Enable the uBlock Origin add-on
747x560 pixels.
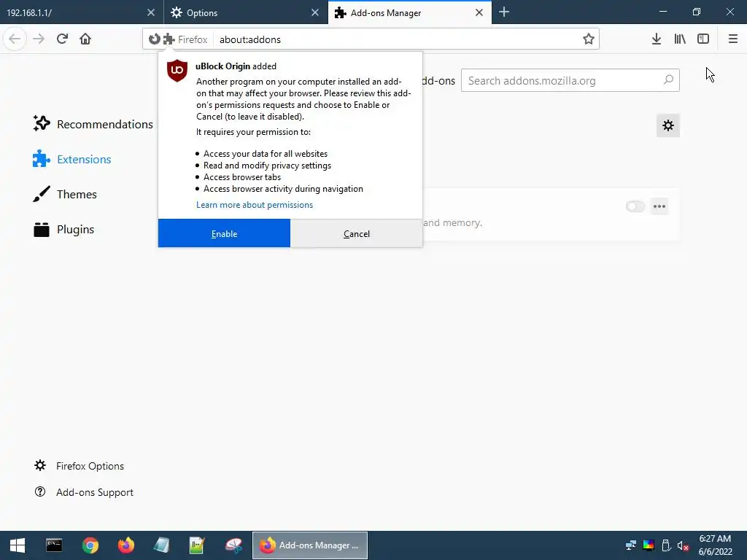[224, 233]
